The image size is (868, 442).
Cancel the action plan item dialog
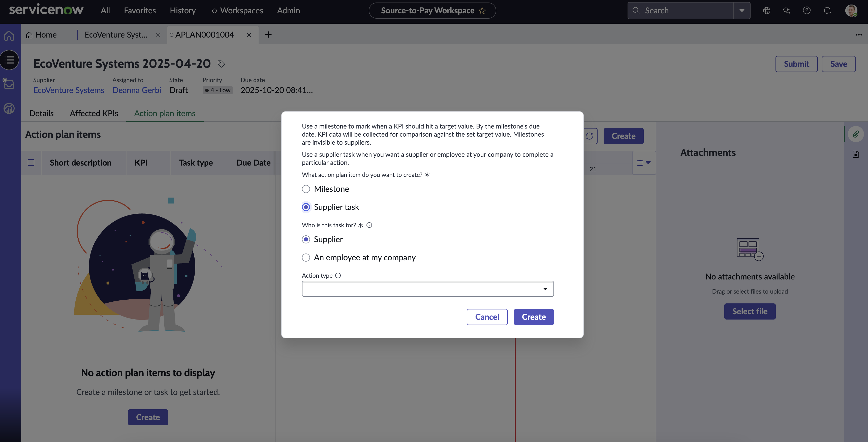pos(487,317)
